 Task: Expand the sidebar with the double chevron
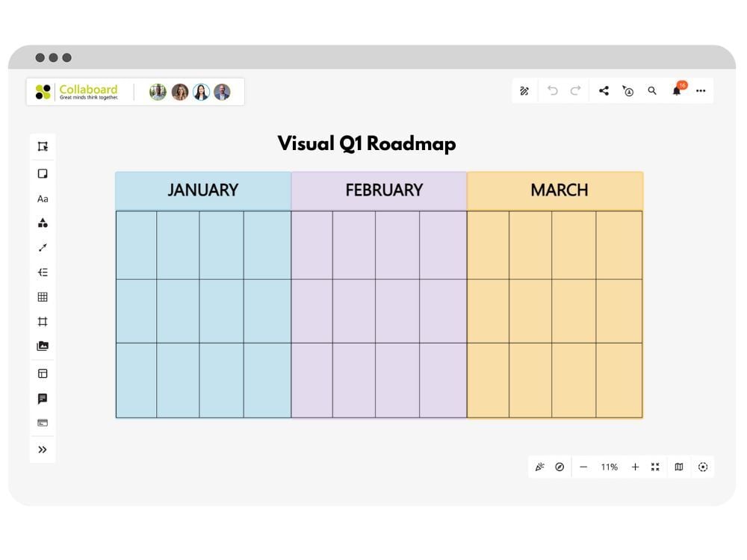43,449
